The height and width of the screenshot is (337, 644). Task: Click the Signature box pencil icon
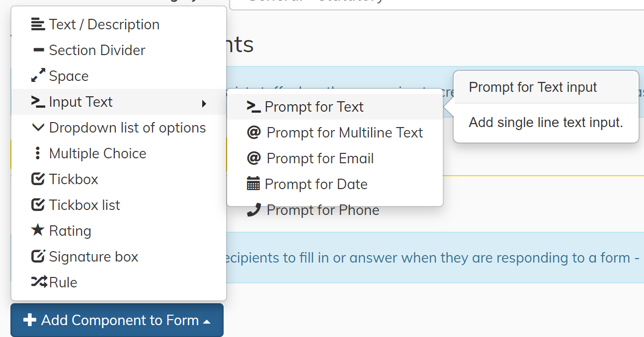tap(38, 257)
